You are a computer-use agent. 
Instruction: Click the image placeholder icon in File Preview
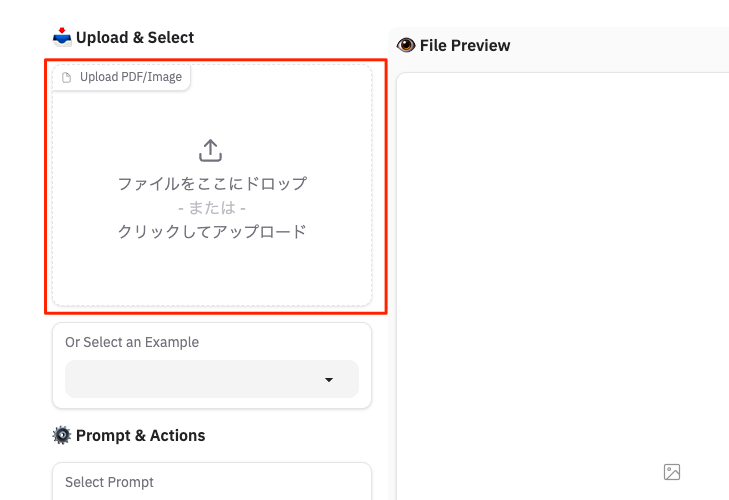tap(672, 472)
